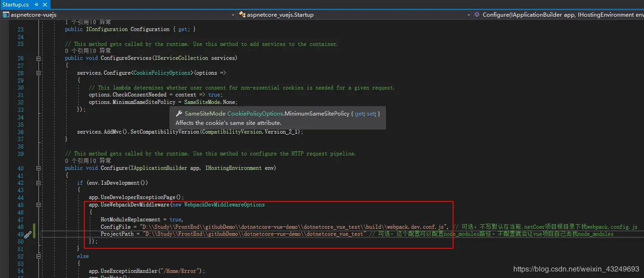
Task: Collapse the if env.IsDevelopment block at line 42
Action: [x=38, y=183]
